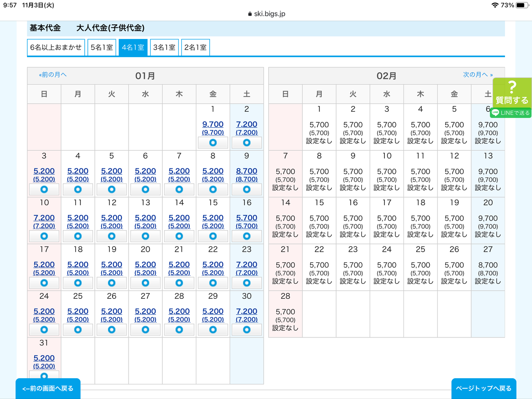
Task: Open the 9,700 price link on January 1
Action: point(213,125)
